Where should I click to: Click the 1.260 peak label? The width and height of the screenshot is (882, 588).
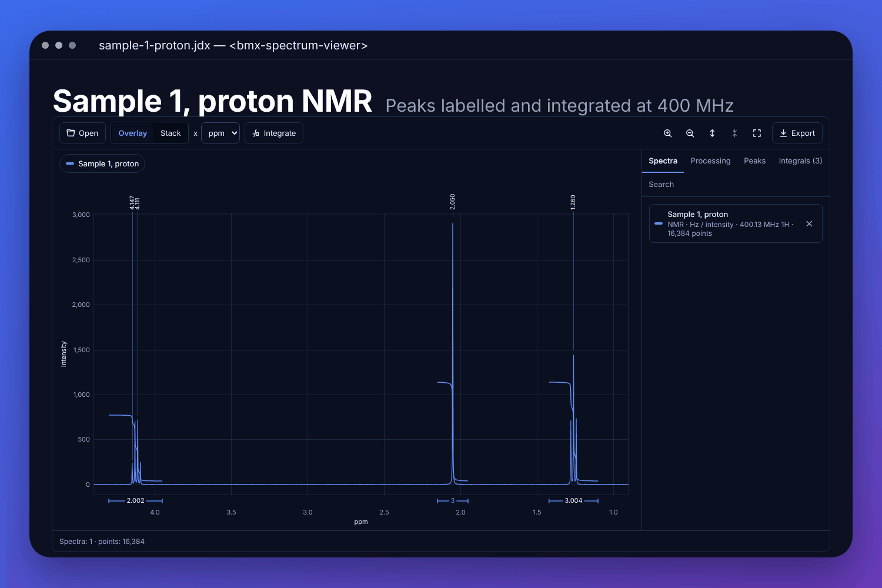pyautogui.click(x=573, y=202)
